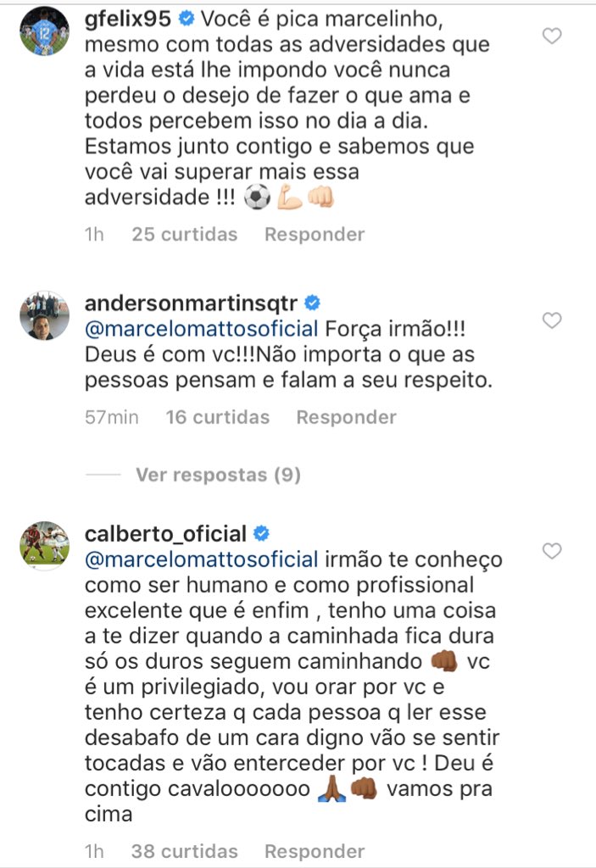Open @marcelomattosoficial mention in andersonmartinsqtr's comment

click(202, 329)
